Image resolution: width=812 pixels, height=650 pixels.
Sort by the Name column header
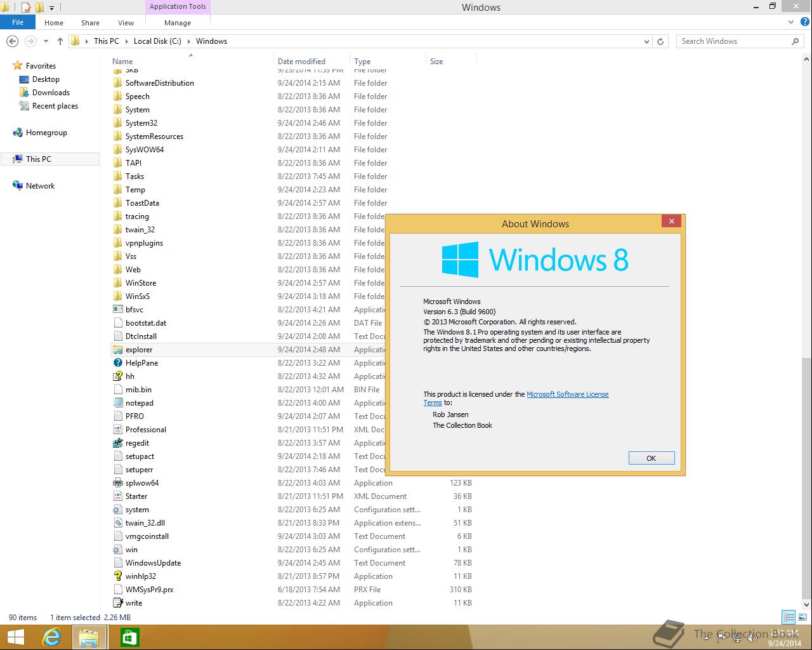122,62
